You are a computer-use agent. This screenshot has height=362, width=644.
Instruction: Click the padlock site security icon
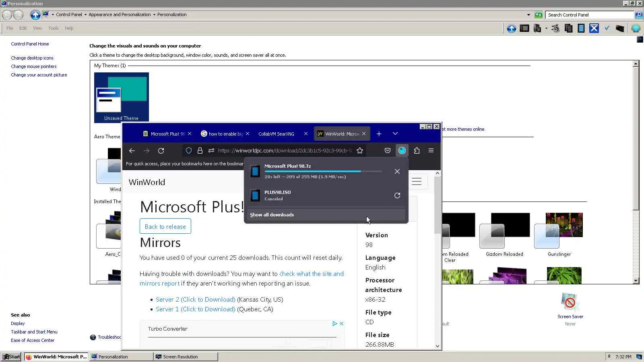(200, 150)
